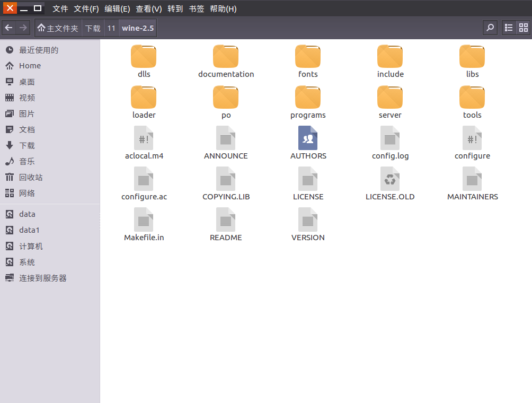This screenshot has height=403, width=532.
Task: Navigate to 主文件夹 in path bar
Action: (x=58, y=28)
